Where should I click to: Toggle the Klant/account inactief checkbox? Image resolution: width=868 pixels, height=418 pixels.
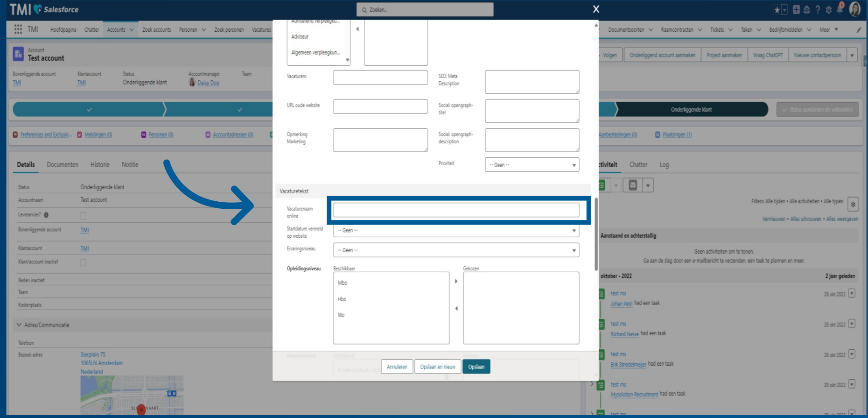click(x=83, y=262)
